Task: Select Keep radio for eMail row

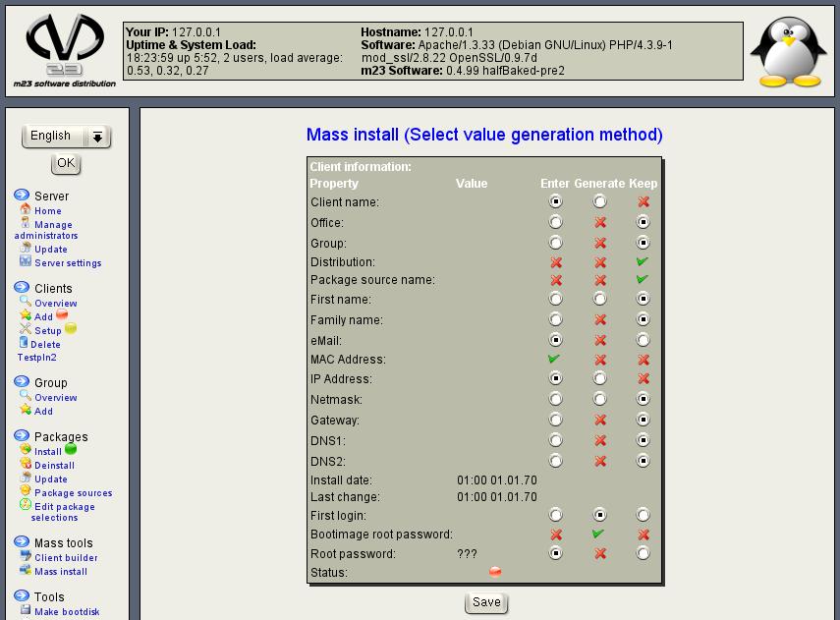Action: pos(643,340)
